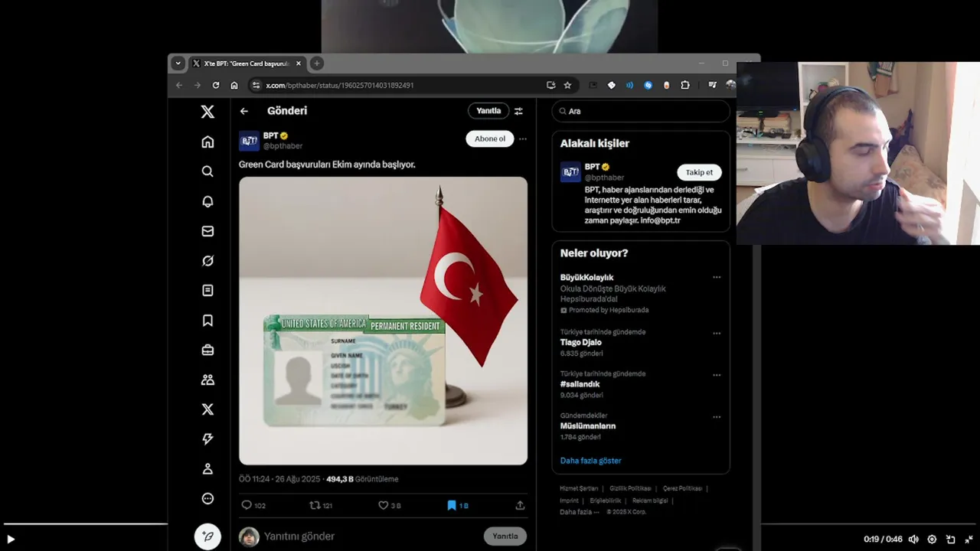Viewport: 980px width, 551px height.
Task: Click Yanıtla button in post header
Action: click(488, 111)
